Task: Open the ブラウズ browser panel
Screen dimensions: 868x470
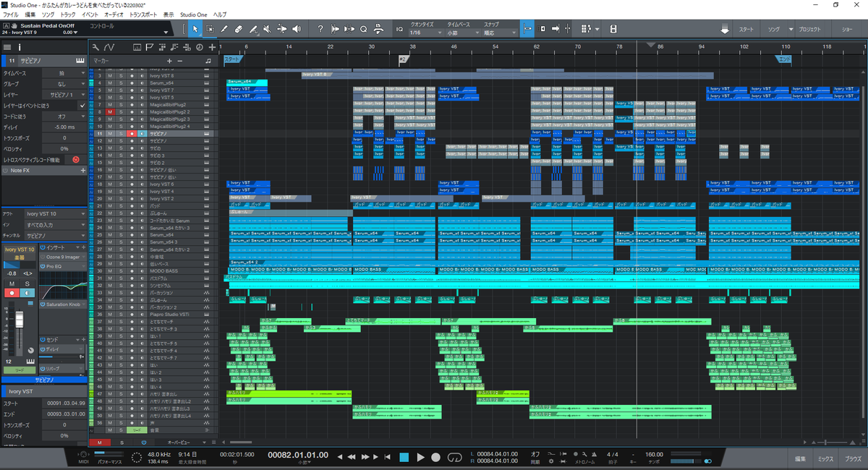Action: (x=854, y=458)
